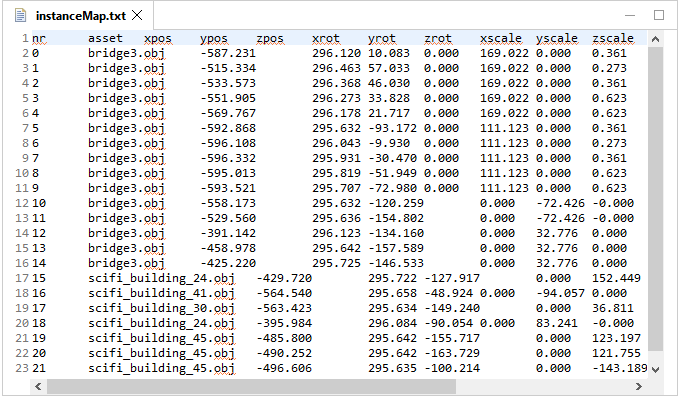Click the horizontal scrollbar left arrow

tap(38, 386)
